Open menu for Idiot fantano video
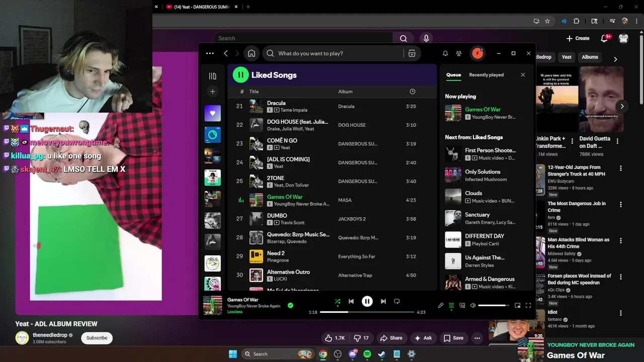The width and height of the screenshot is (644, 362). [620, 313]
